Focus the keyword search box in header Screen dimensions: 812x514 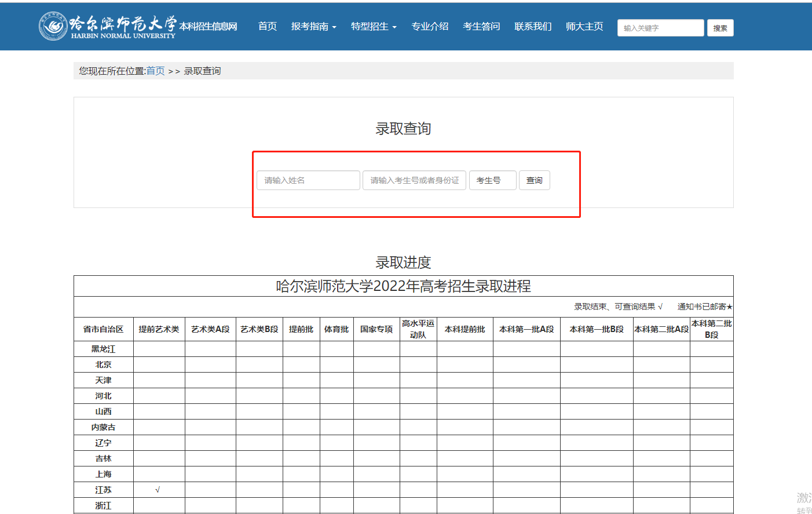660,28
